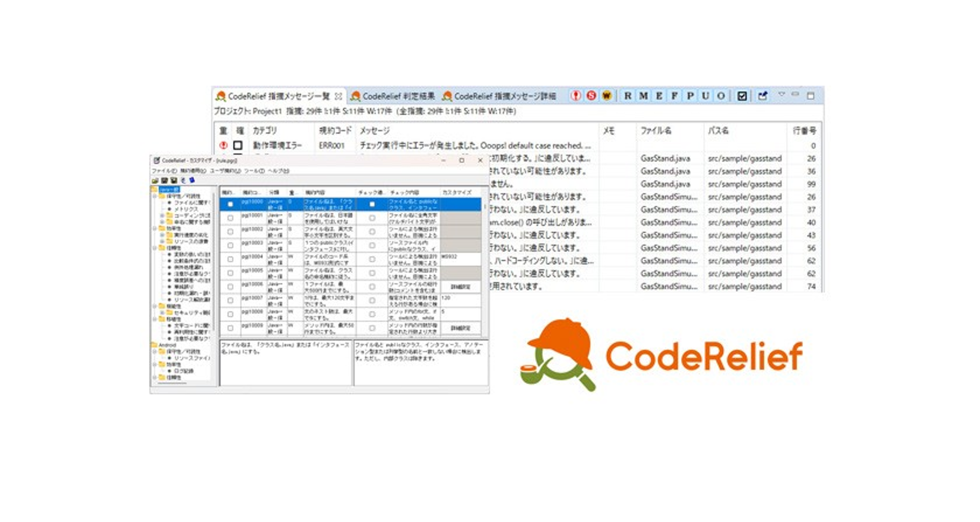Tick the rule checkbox for pg10001

(230, 218)
